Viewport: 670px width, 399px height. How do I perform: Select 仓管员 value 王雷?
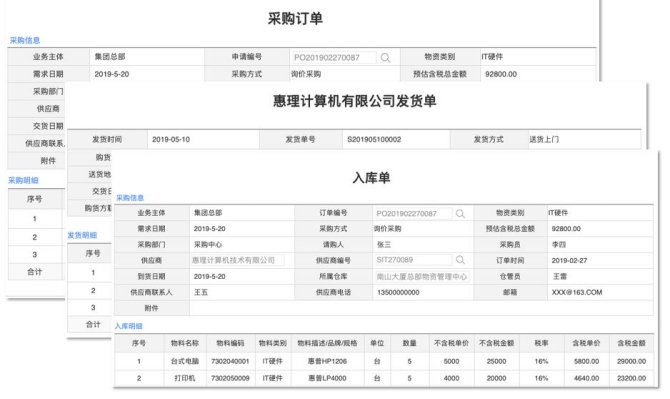tap(560, 276)
